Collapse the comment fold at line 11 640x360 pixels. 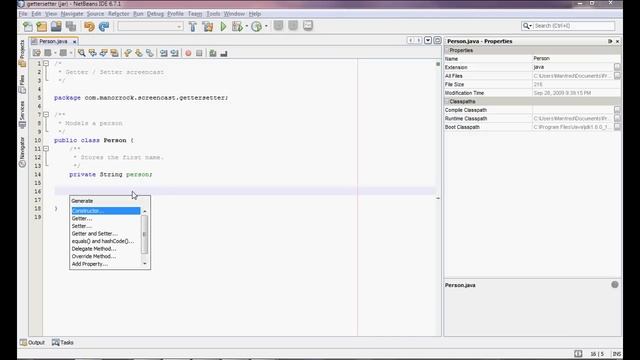coord(46,149)
